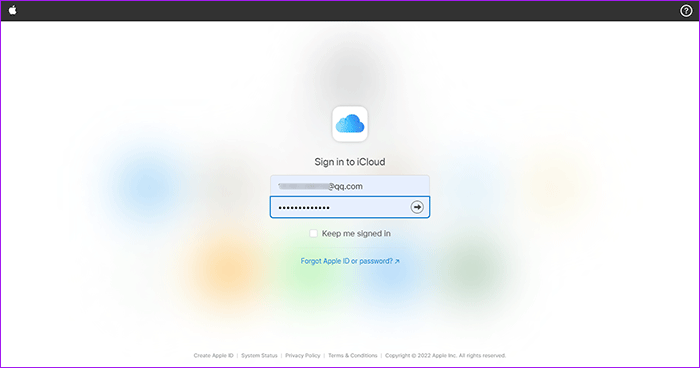Click the iCloud cloud logo
This screenshot has width=700, height=368.
[350, 124]
